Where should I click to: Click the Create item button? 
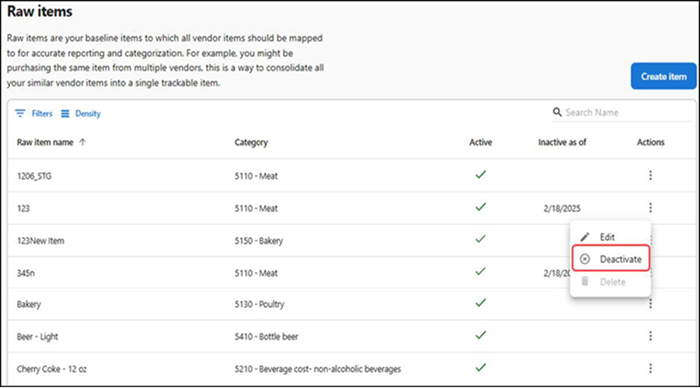pos(663,76)
